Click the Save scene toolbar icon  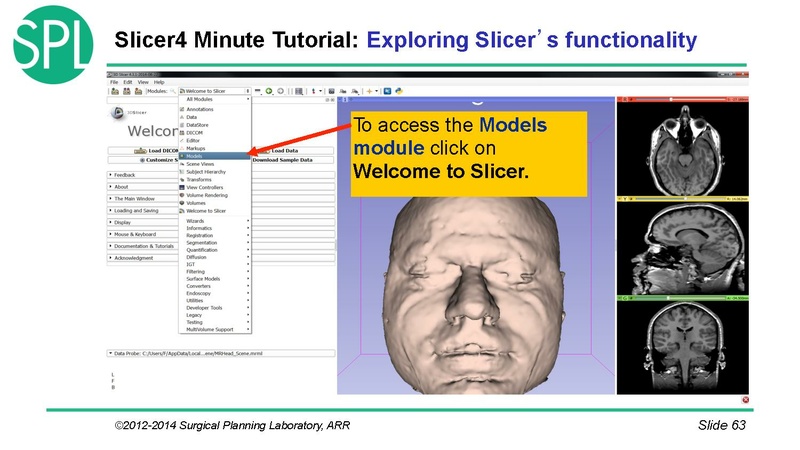pos(138,91)
